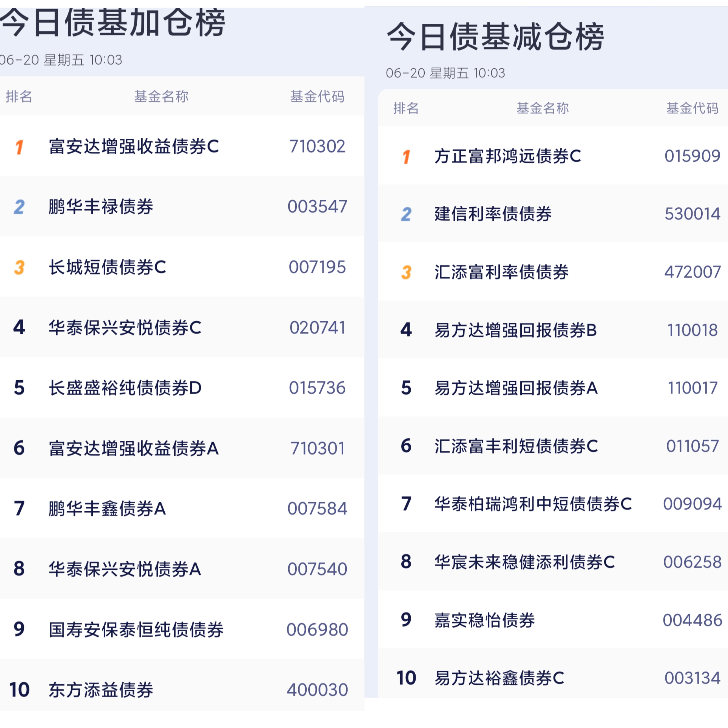Image resolution: width=728 pixels, height=728 pixels.
Task: Click the blue rank 2 badge beside 鹏华丰禄债券
Action: (19, 207)
